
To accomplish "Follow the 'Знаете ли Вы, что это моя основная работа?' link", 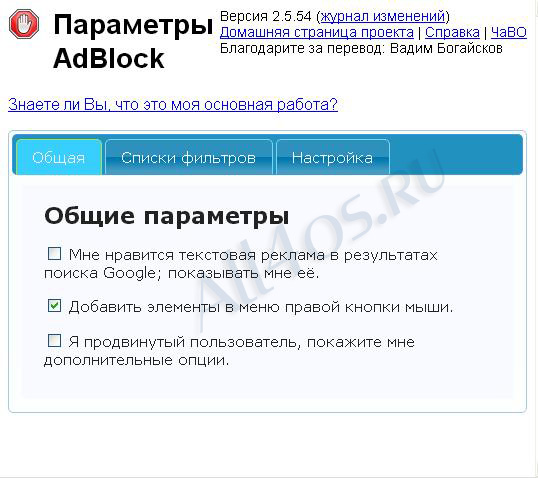I will click(x=173, y=104).
